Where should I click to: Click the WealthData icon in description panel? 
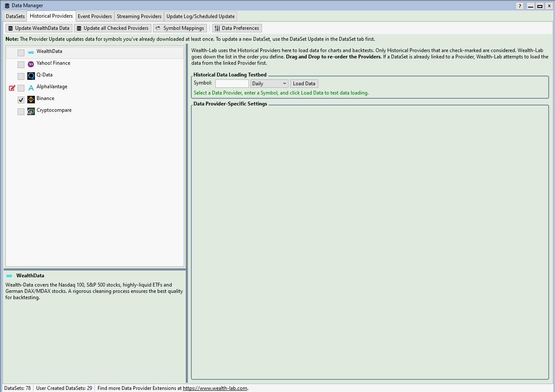[x=9, y=276]
